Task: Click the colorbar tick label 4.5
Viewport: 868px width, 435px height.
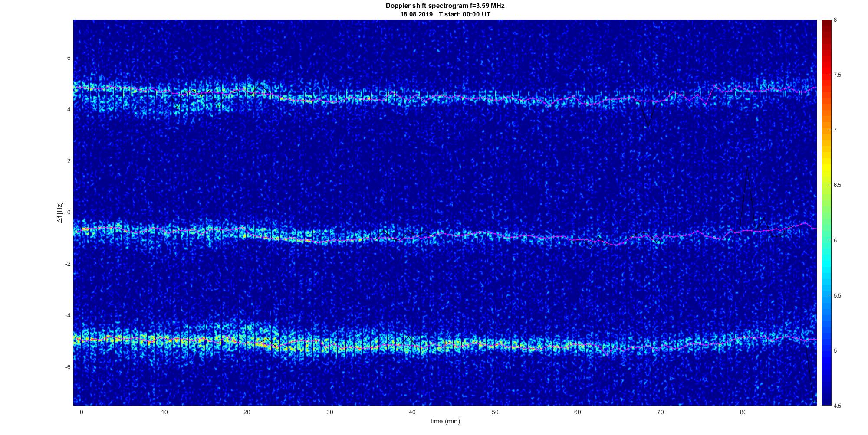Action: click(x=837, y=406)
